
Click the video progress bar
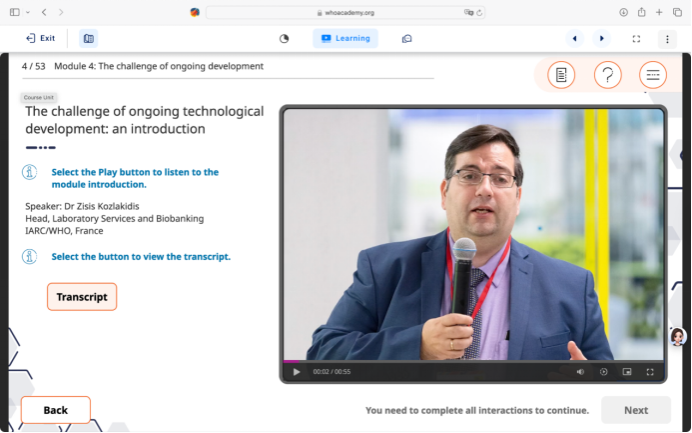click(x=472, y=361)
